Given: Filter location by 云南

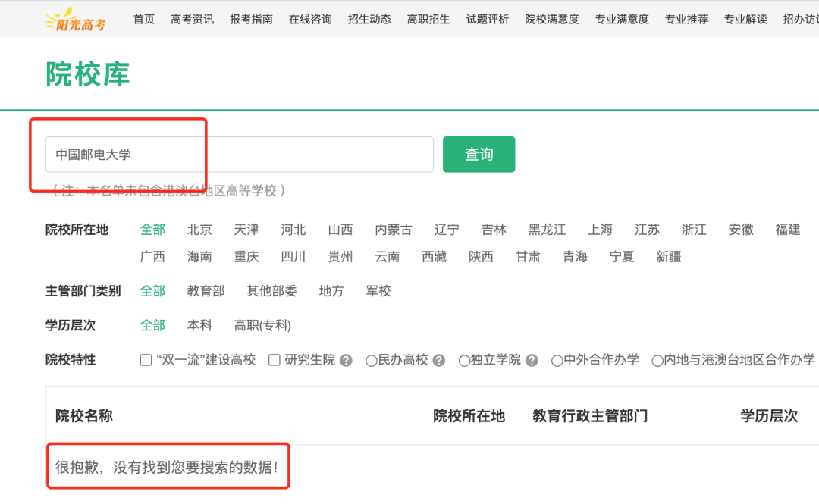Looking at the screenshot, I should pyautogui.click(x=388, y=257).
